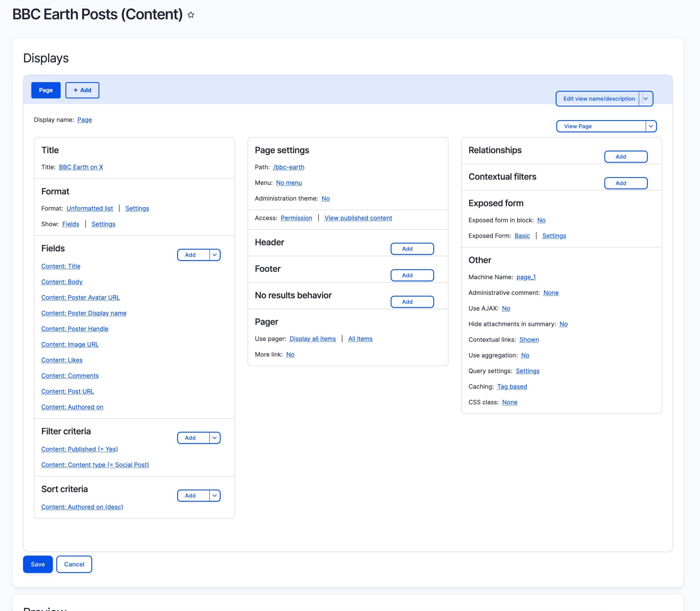Expand the Edit view name/description dropdown arrow

coord(646,99)
